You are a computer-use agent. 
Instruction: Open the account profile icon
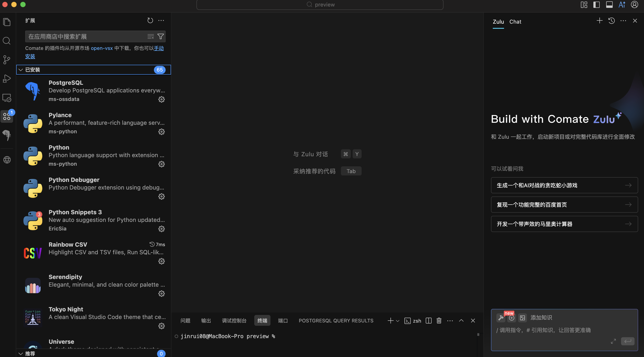click(635, 5)
